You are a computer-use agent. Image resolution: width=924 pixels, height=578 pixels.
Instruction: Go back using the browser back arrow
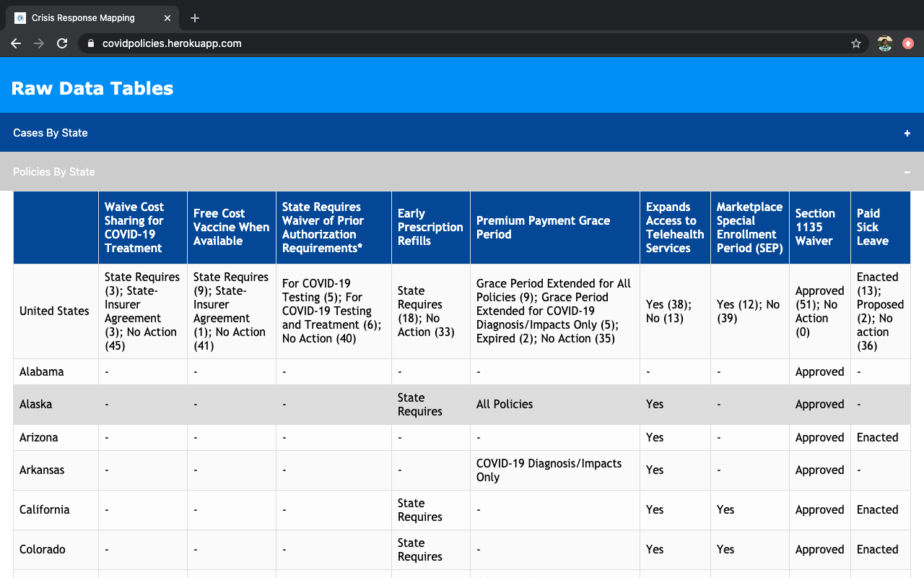click(16, 43)
